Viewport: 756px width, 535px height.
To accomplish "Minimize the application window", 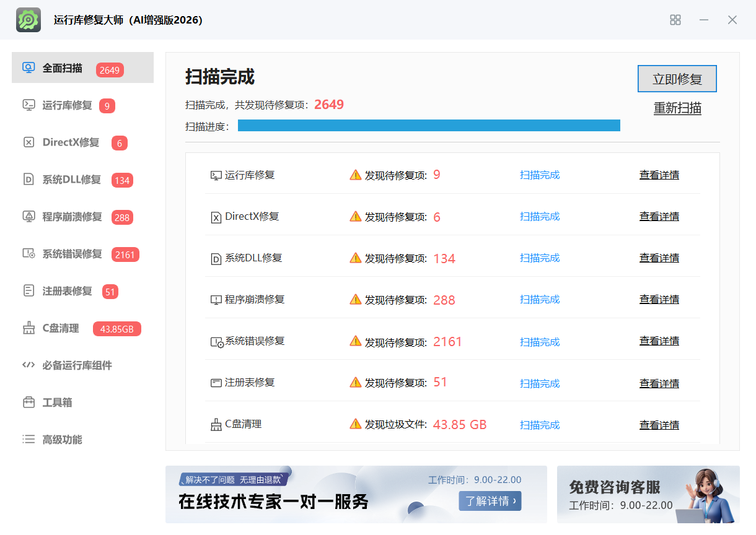I will (704, 20).
